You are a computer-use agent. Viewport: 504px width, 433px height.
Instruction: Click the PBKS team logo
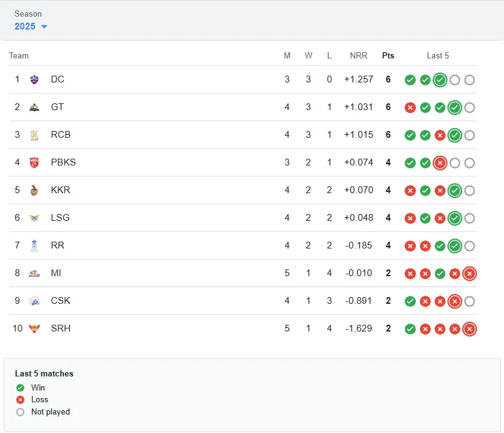[x=34, y=162]
